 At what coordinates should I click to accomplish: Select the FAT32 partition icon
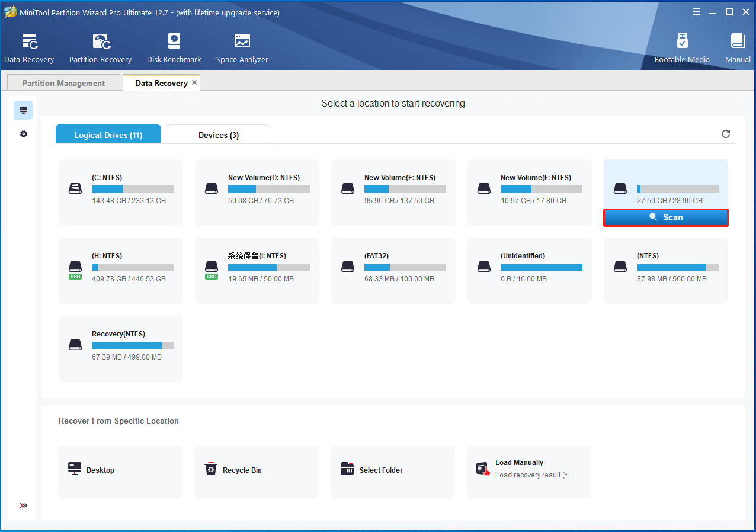pos(348,267)
